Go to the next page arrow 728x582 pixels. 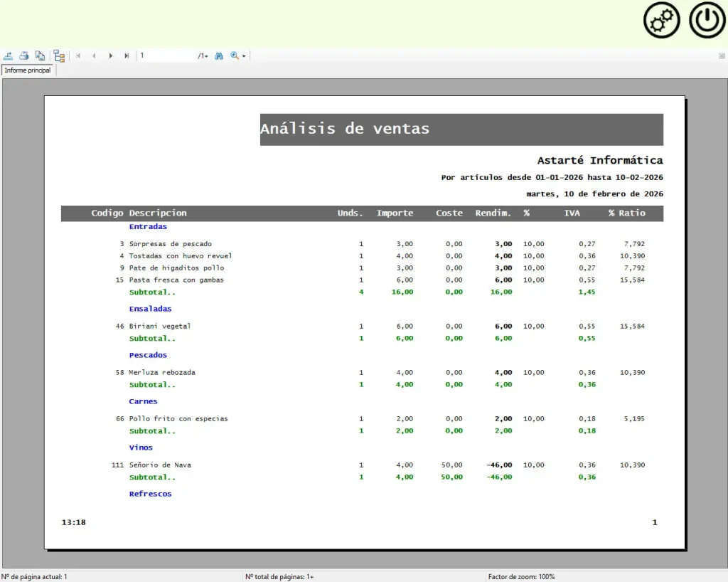(110, 55)
